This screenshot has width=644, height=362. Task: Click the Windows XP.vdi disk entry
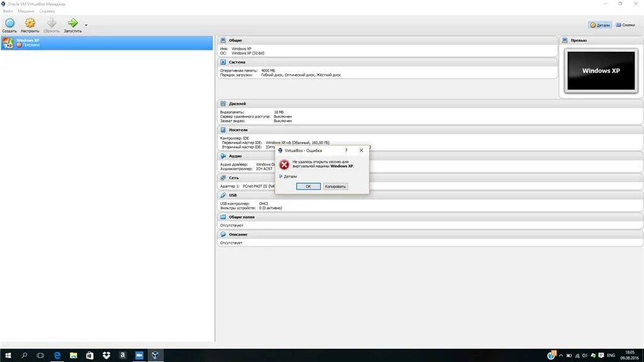(297, 143)
